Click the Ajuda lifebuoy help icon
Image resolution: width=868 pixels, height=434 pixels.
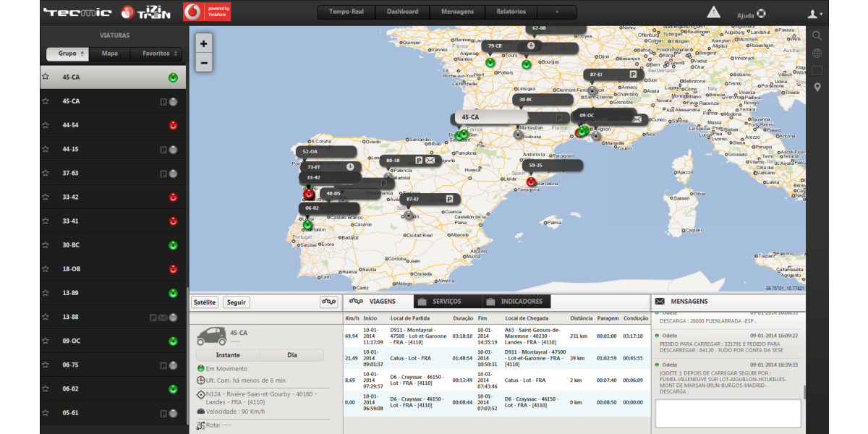[761, 14]
